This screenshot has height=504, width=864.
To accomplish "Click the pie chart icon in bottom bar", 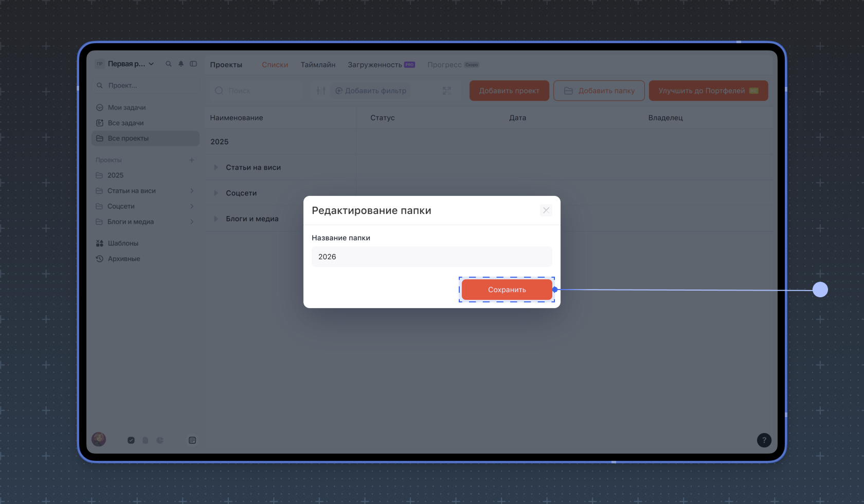I will 160,440.
